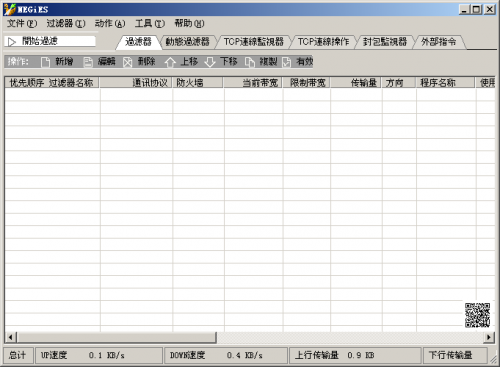Viewport: 500px width, 367px height.
Task: Click the horizontal scrollbar right arrow
Action: point(489,337)
